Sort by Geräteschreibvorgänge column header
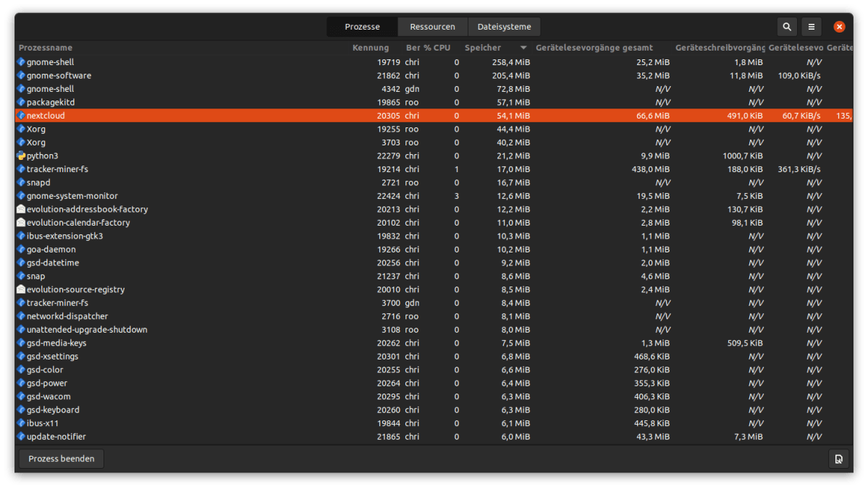This screenshot has height=489, width=868. [720, 48]
